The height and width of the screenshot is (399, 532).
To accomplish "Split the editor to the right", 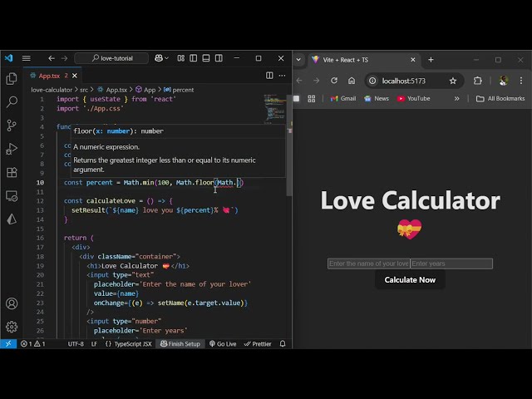I will click(x=269, y=76).
